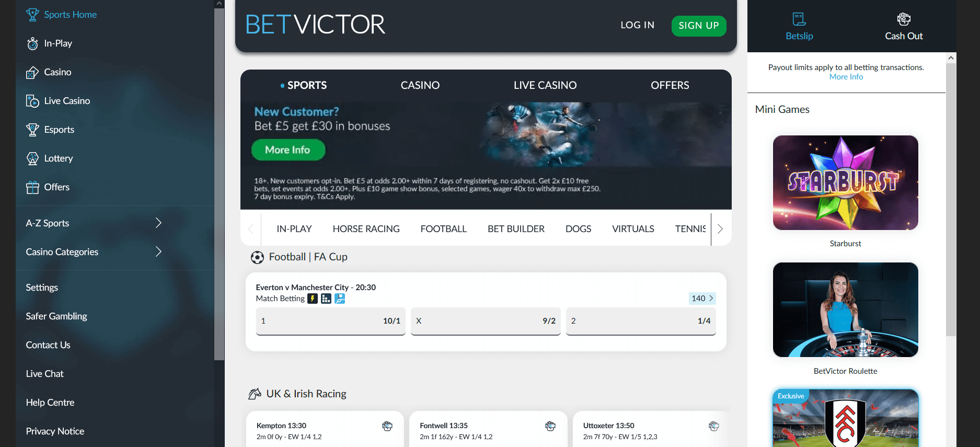
Task: Click the In-Play stopwatch icon
Action: pyautogui.click(x=32, y=43)
